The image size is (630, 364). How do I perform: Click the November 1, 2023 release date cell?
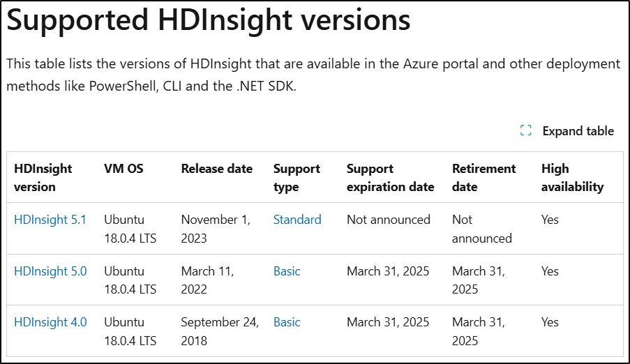(216, 229)
